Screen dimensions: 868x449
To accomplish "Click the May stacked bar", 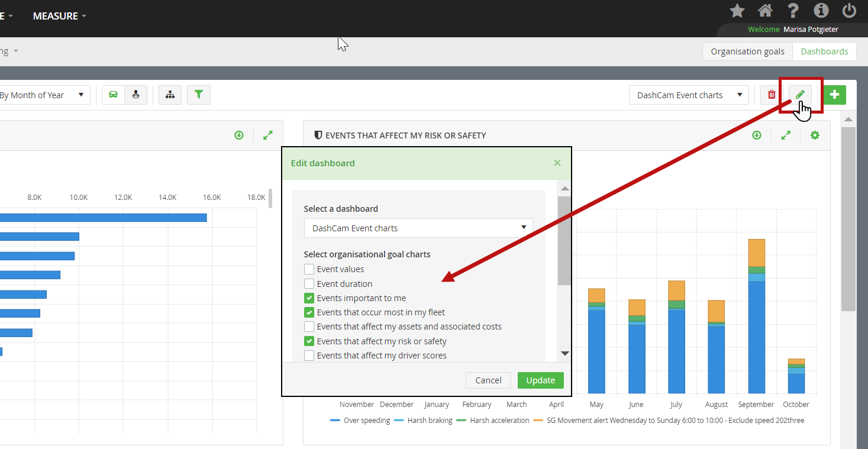I will point(596,341).
